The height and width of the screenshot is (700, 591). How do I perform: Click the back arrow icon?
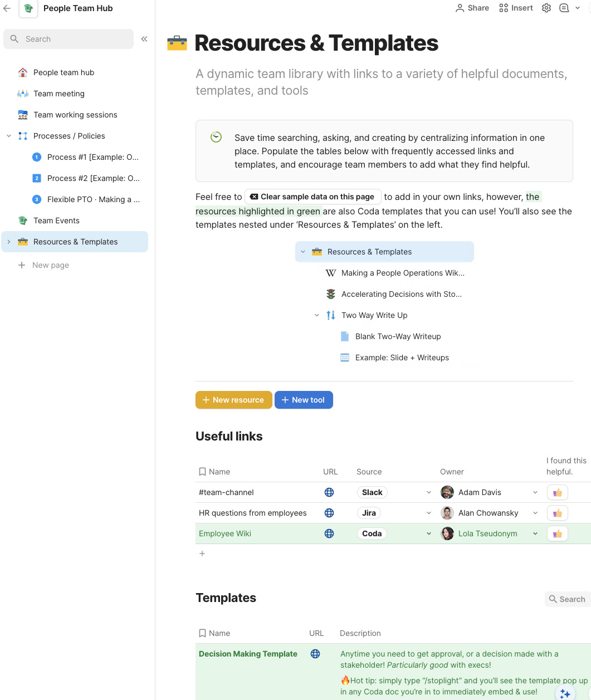click(x=7, y=8)
